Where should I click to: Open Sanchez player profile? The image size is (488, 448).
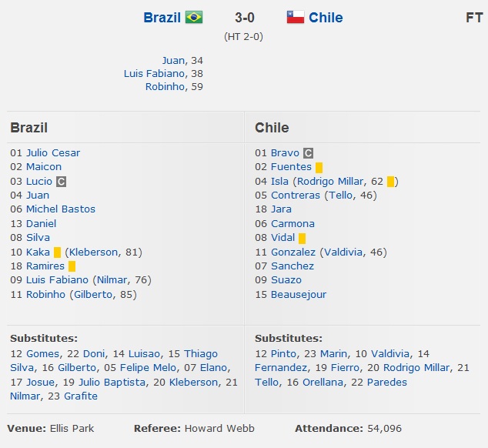coord(292,266)
